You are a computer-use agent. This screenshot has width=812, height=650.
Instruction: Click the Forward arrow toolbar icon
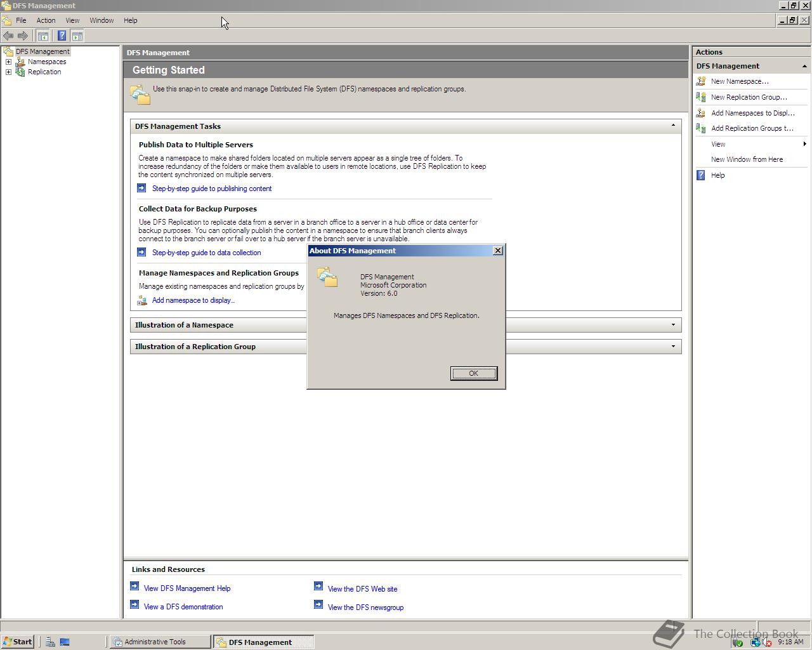point(23,36)
